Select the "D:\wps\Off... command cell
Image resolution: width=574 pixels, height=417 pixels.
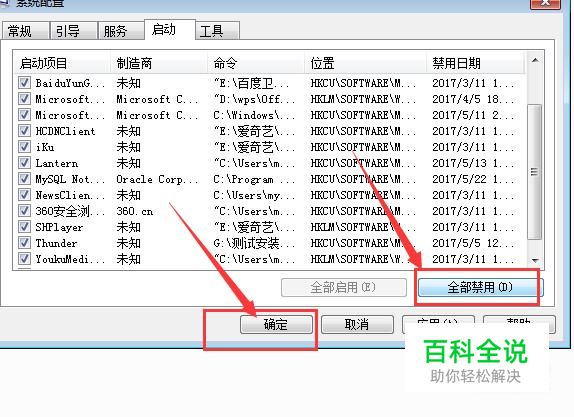click(x=253, y=99)
